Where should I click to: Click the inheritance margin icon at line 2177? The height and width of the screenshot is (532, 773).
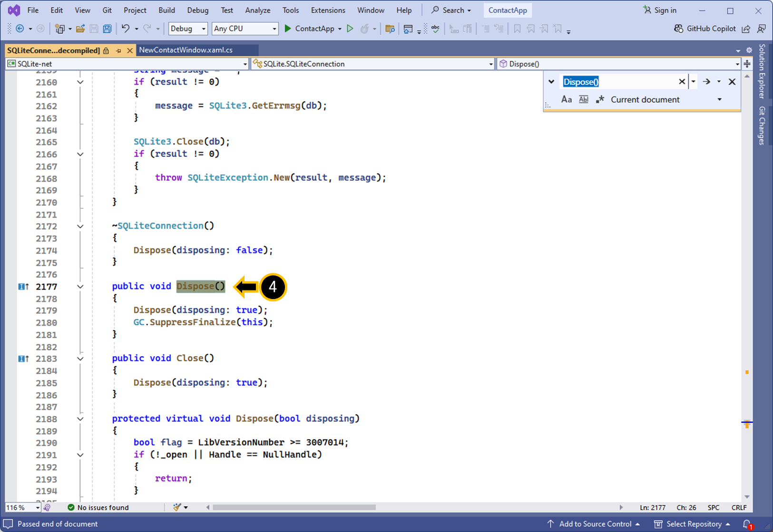pyautogui.click(x=23, y=286)
